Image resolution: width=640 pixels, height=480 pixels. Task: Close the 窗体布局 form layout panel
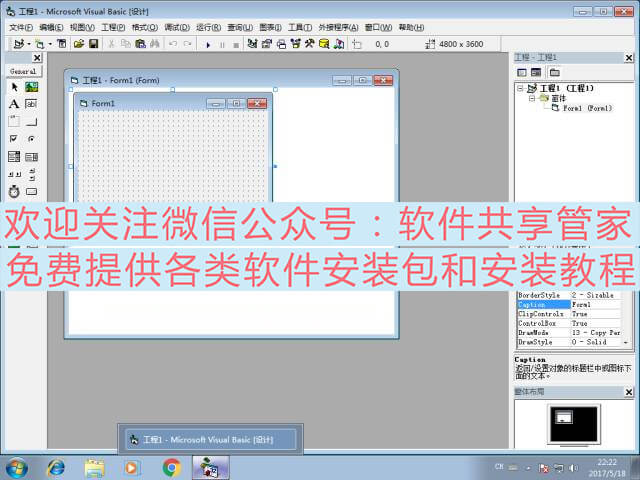[x=629, y=392]
